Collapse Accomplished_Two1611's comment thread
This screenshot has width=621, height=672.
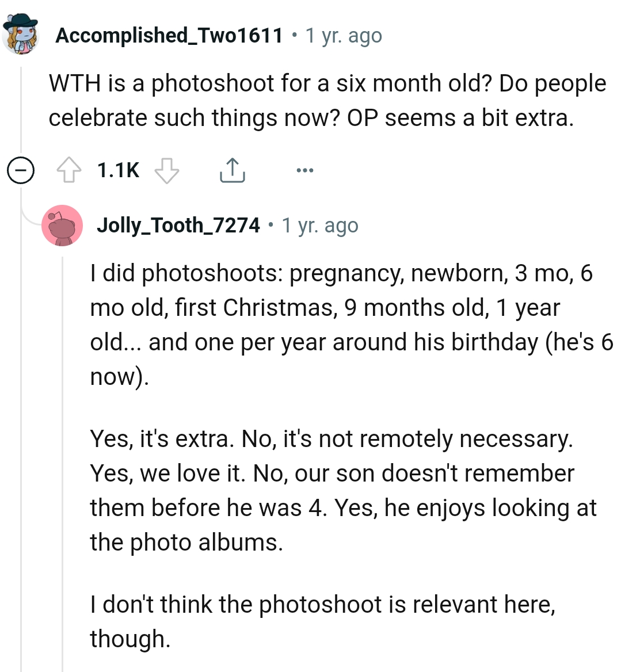pos(21,169)
